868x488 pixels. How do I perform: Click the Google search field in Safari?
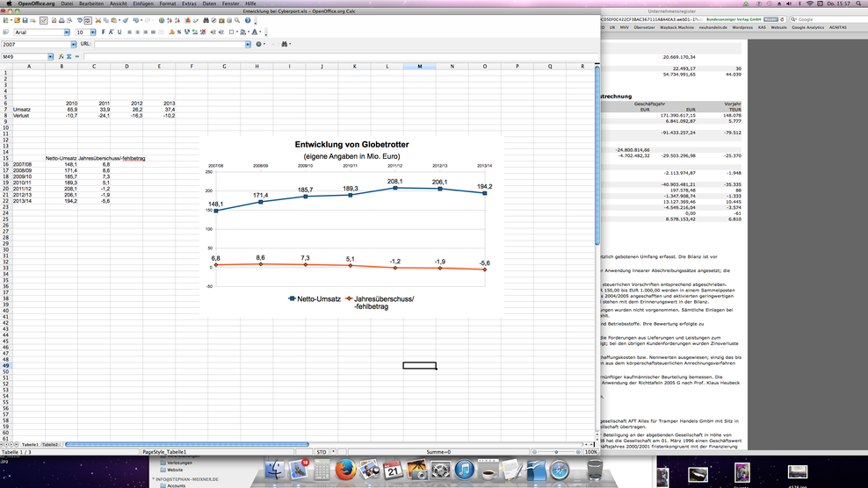(x=828, y=19)
